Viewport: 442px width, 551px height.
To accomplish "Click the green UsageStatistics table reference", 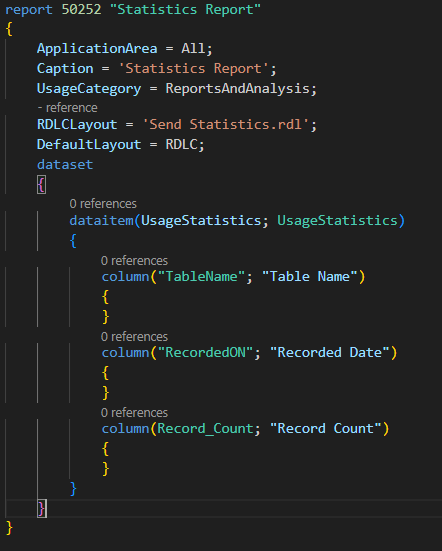I will [337, 221].
